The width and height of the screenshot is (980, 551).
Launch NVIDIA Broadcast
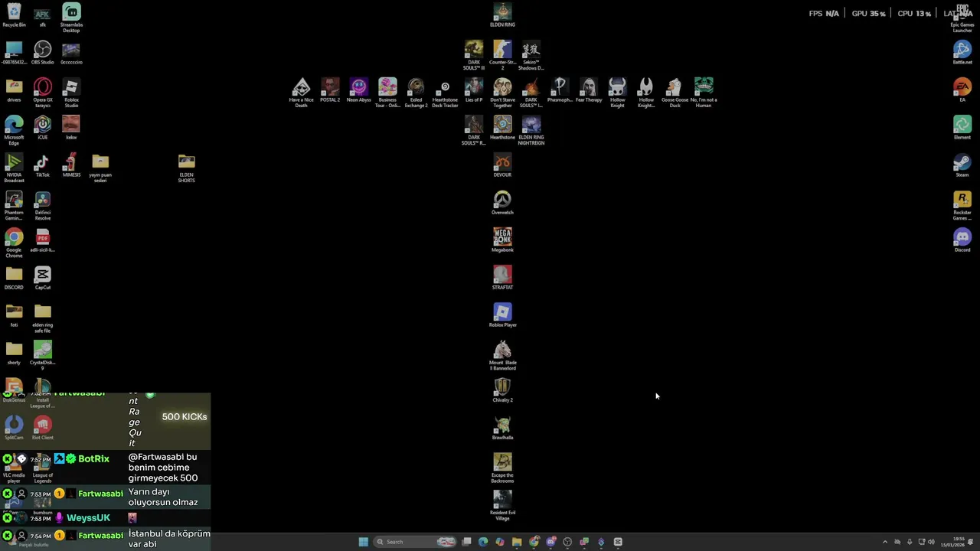point(14,168)
